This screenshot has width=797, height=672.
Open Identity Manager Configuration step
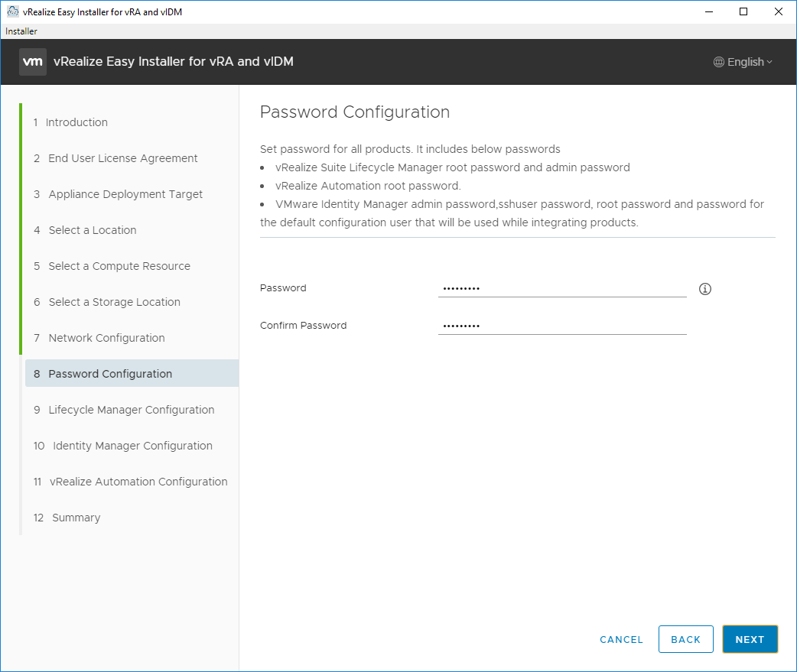(123, 446)
